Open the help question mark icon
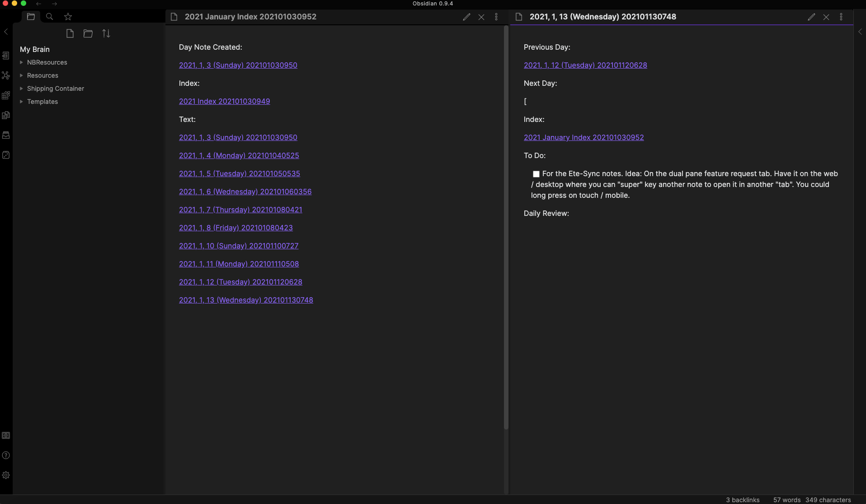Viewport: 866px width, 504px height. [6, 455]
